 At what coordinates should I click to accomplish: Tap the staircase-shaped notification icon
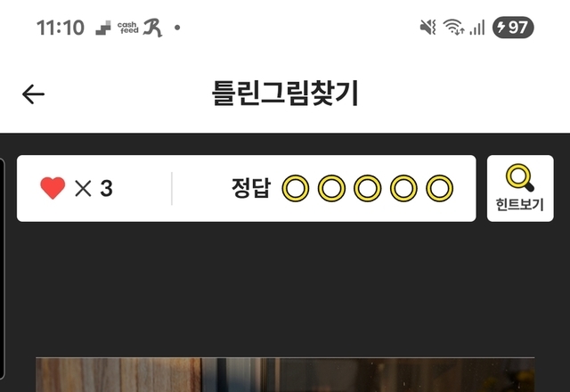pyautogui.click(x=103, y=28)
